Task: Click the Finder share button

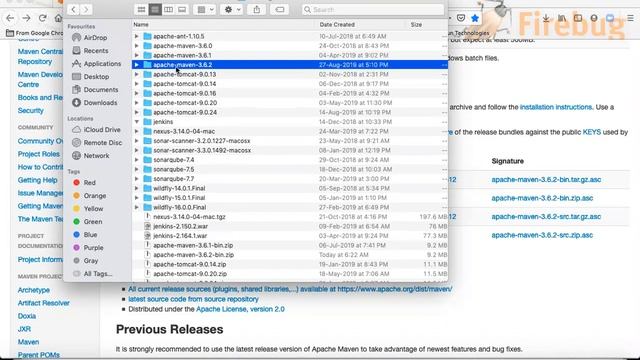Action: click(x=256, y=9)
